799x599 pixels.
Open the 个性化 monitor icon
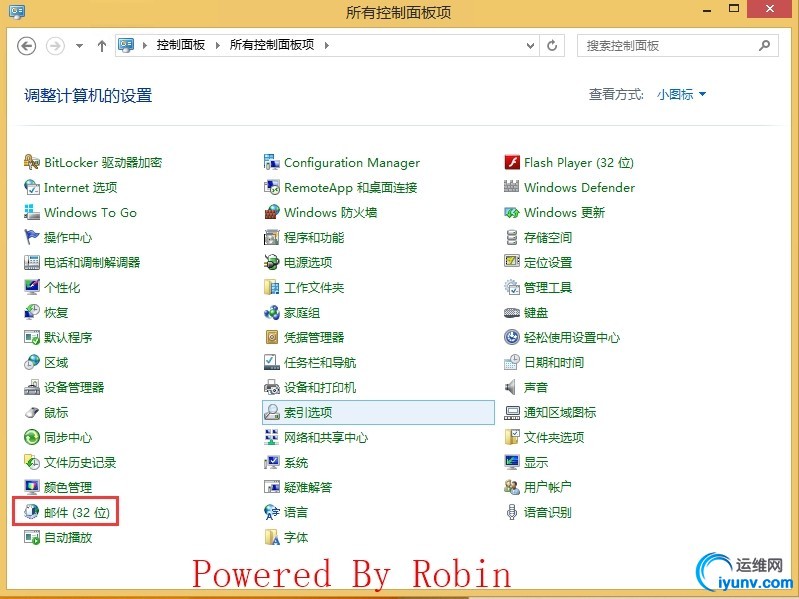coord(32,287)
